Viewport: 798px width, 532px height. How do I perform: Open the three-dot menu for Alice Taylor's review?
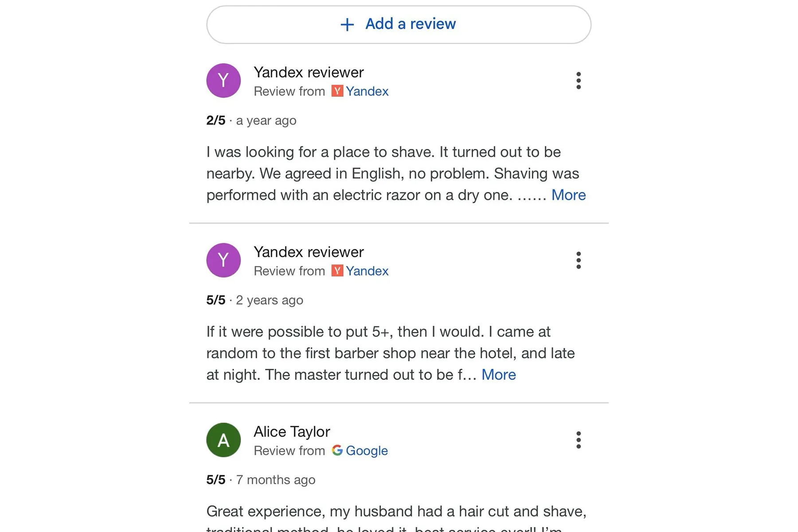[x=578, y=440]
